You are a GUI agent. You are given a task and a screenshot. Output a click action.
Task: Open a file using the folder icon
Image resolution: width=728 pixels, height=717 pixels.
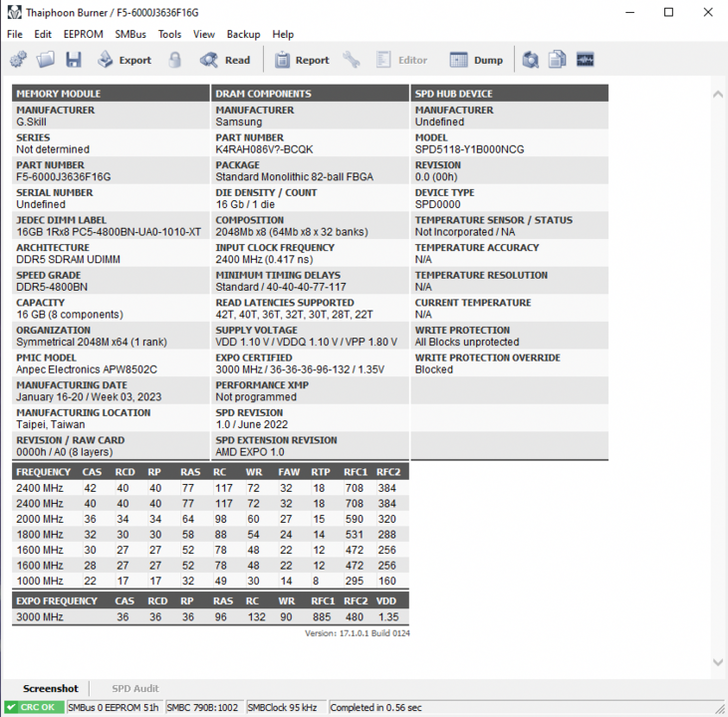click(46, 60)
